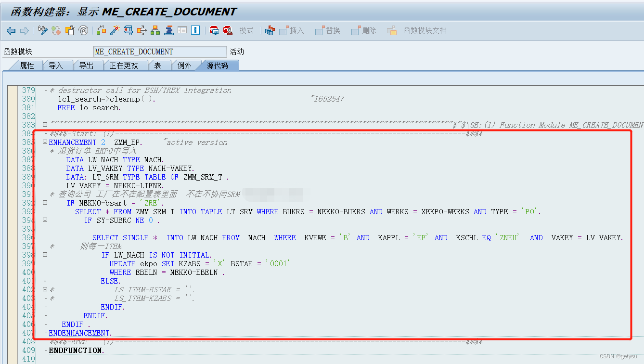
Task: Toggle the full screen layout icon
Action: 182,30
